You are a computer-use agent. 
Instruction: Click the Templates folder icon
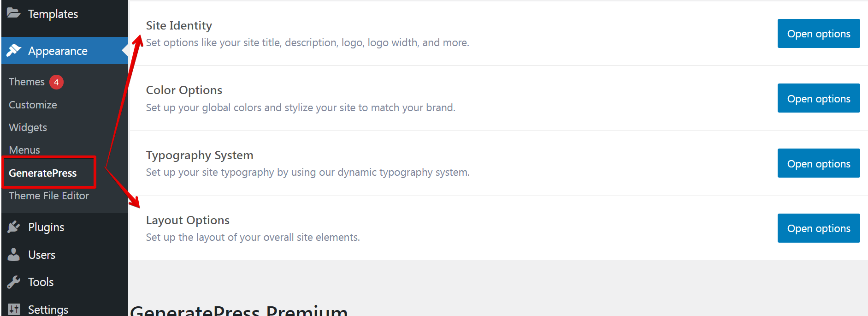click(x=14, y=13)
